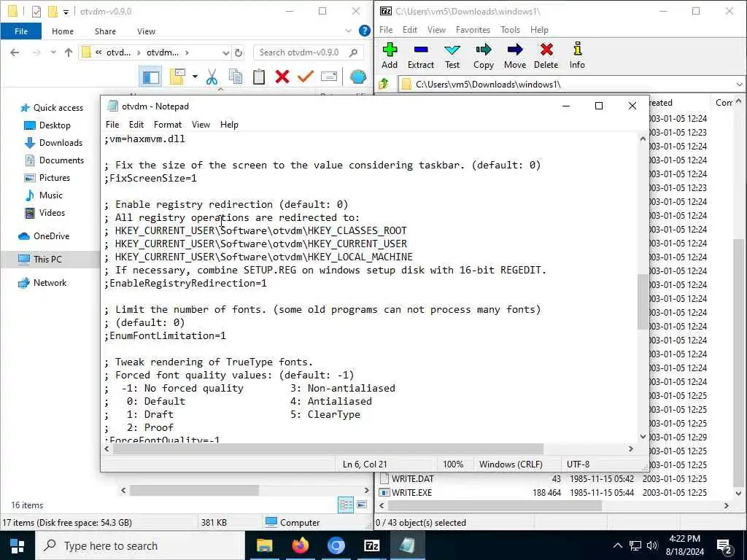This screenshot has width=747, height=560.
Task: Open Notepad Edit menu
Action: click(x=136, y=124)
